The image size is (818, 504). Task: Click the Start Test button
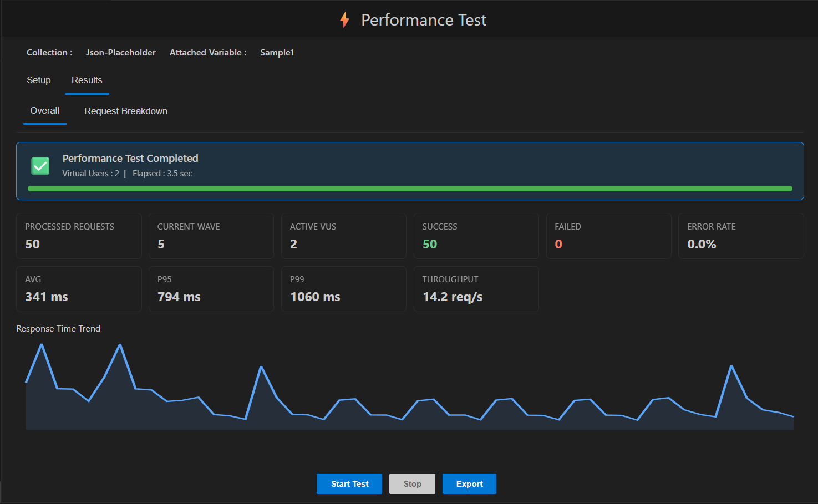[349, 483]
